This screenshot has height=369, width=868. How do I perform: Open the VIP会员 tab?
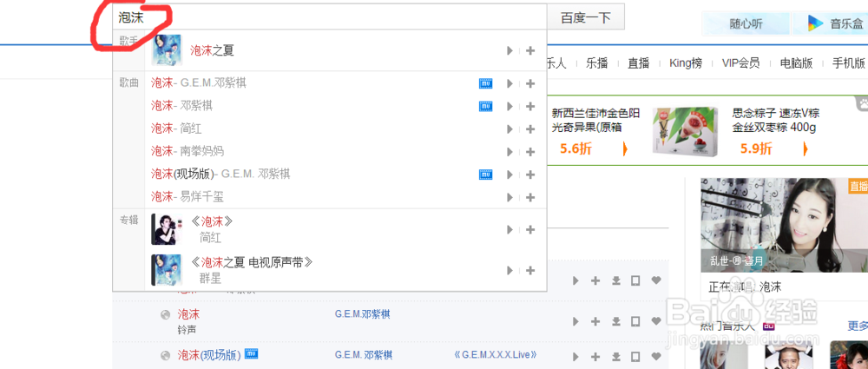(x=740, y=63)
